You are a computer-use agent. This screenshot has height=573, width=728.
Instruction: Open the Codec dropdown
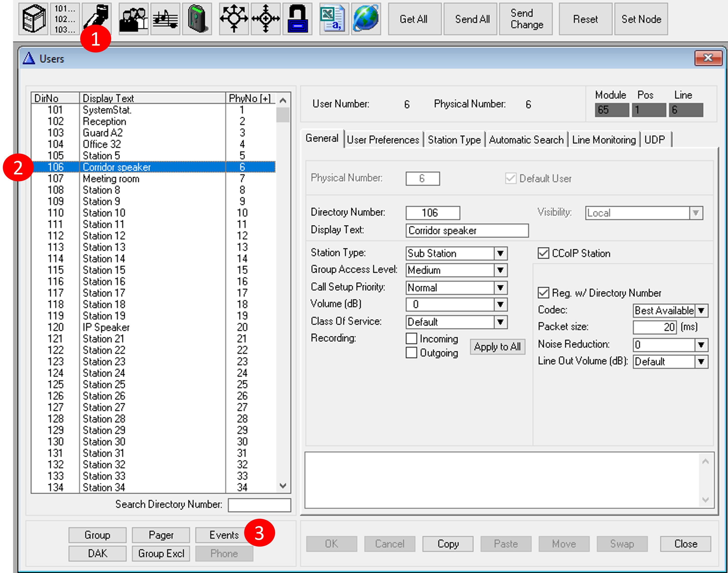point(701,311)
